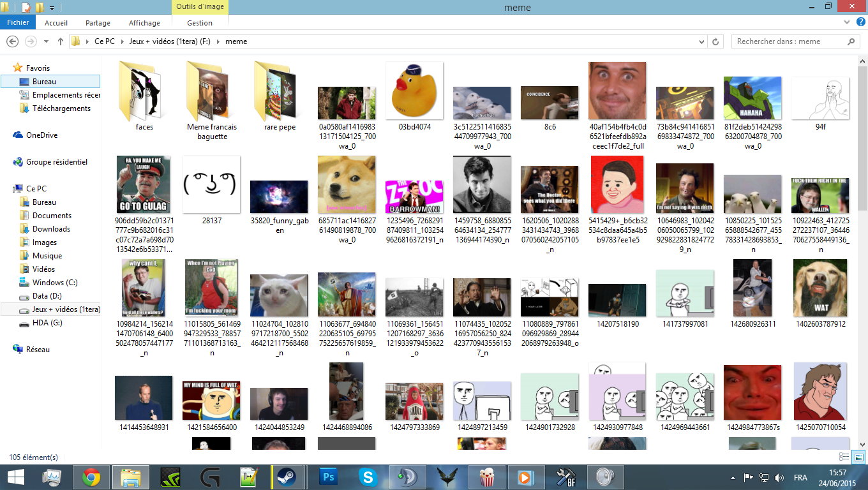Open Google Chrome from the taskbar
Viewport: 868px width, 490px height.
click(91, 477)
